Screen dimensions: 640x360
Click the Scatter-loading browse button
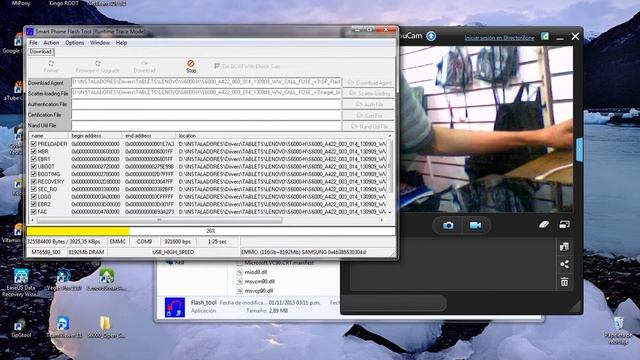[x=369, y=93]
